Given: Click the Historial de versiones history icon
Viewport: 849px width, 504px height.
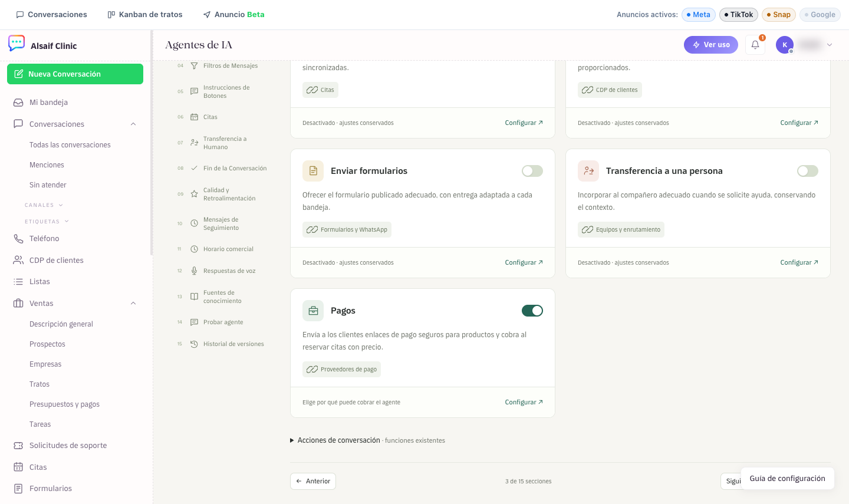Looking at the screenshot, I should pyautogui.click(x=194, y=344).
